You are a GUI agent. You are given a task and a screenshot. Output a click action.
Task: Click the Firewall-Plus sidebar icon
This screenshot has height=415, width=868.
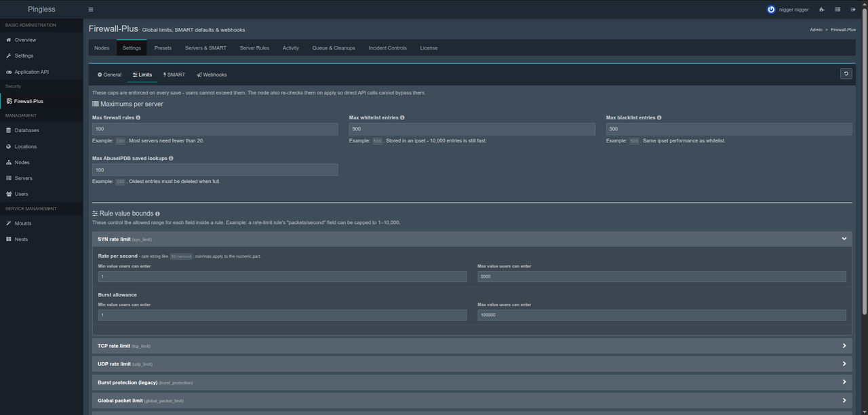9,101
